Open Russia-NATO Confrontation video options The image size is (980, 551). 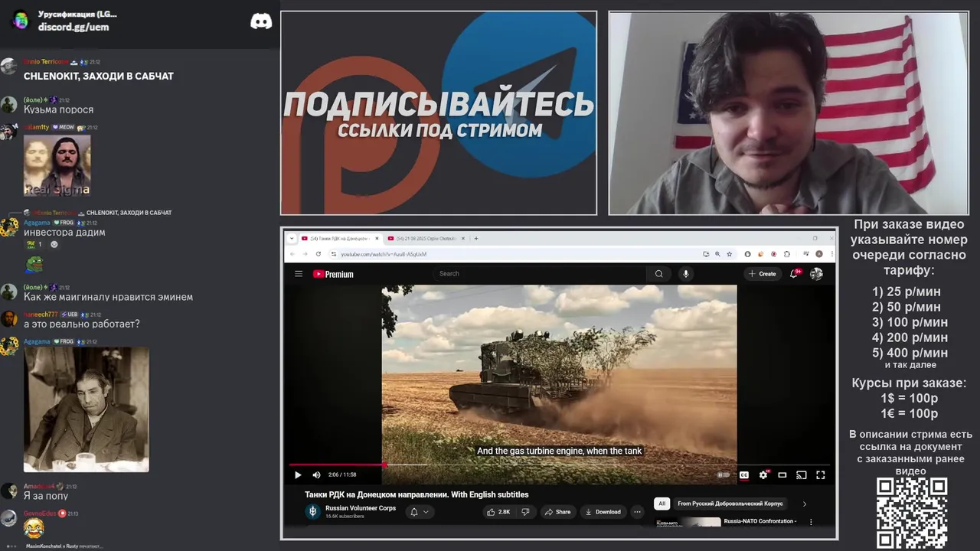811,522
